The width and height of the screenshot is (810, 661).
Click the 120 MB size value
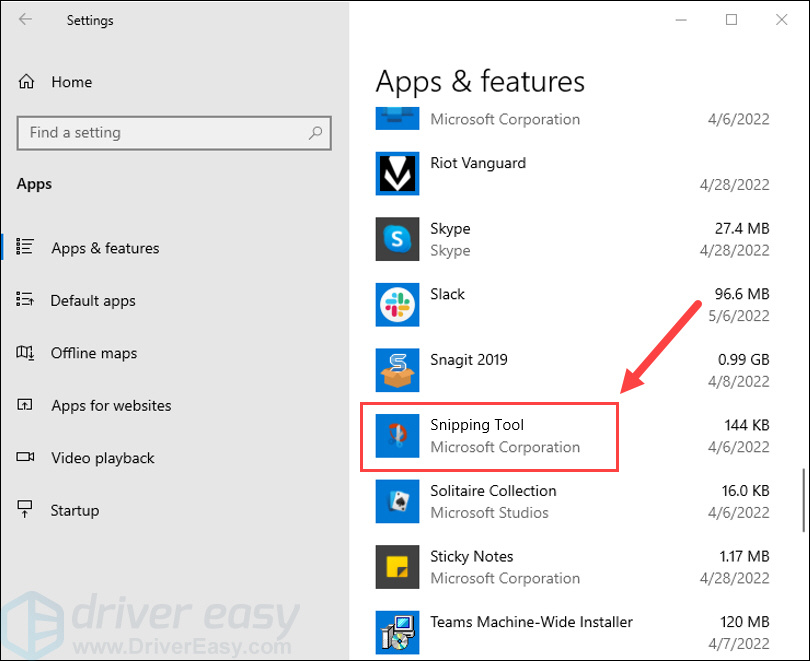745,622
